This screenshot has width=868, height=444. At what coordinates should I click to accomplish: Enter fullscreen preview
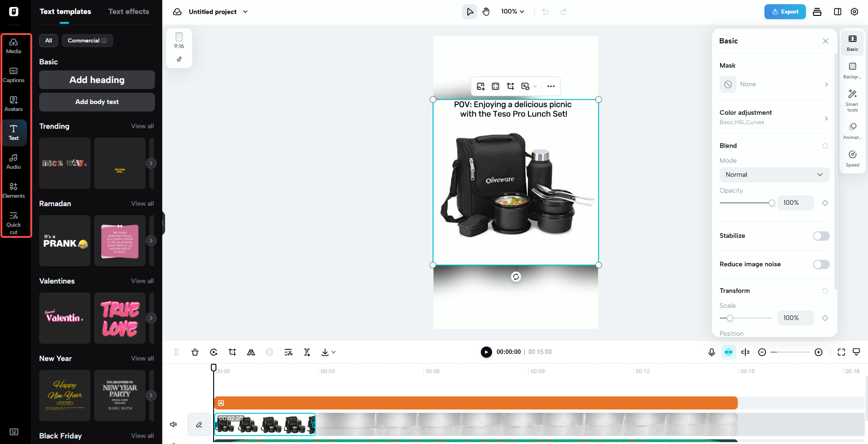tap(841, 352)
